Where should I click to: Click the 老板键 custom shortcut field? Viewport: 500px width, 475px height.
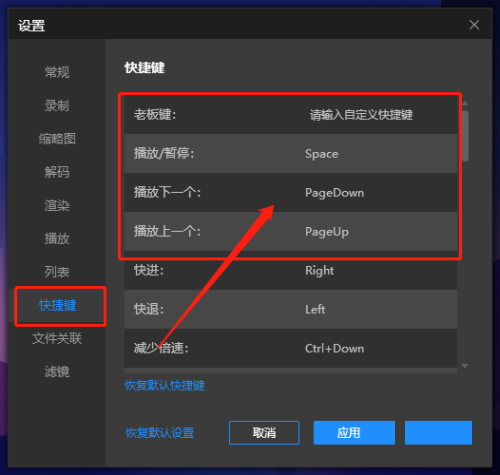pyautogui.click(x=361, y=115)
